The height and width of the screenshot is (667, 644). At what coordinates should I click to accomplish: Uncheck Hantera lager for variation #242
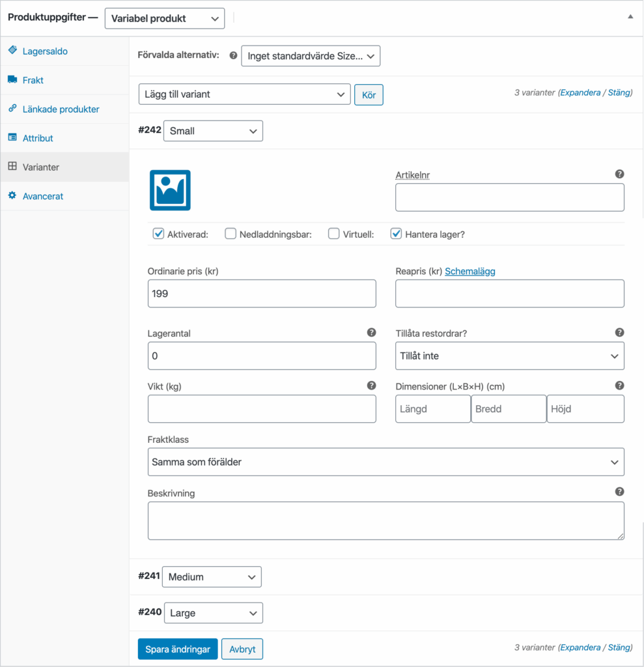tap(396, 233)
